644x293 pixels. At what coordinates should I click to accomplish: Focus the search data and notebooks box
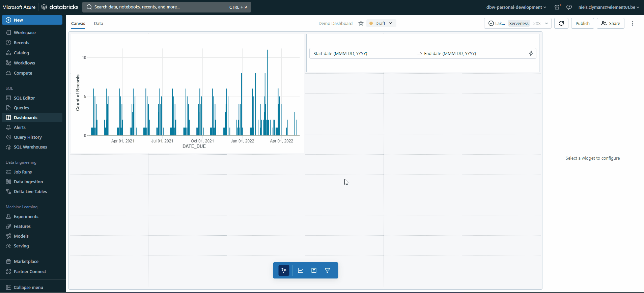(167, 7)
